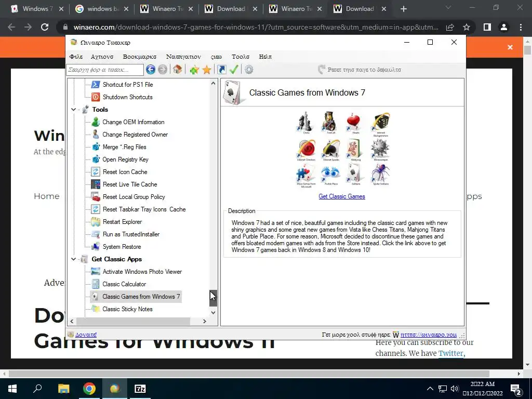Reload the page in Chrome
This screenshot has height=399, width=532.
click(45, 27)
